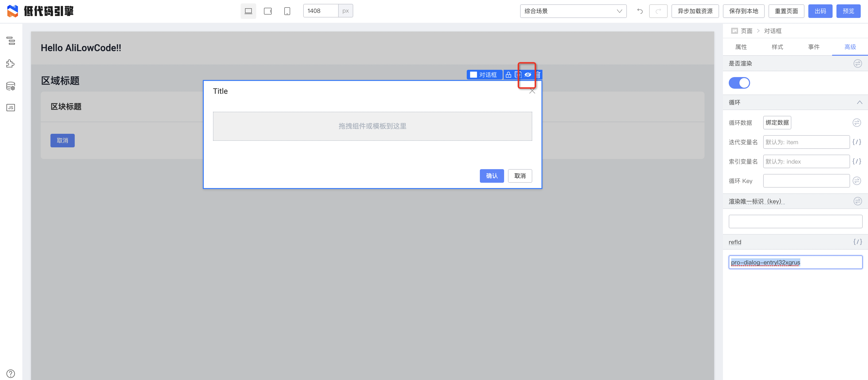The height and width of the screenshot is (380, 868).
Task: Open the outline tree panel icon
Action: coord(11,41)
